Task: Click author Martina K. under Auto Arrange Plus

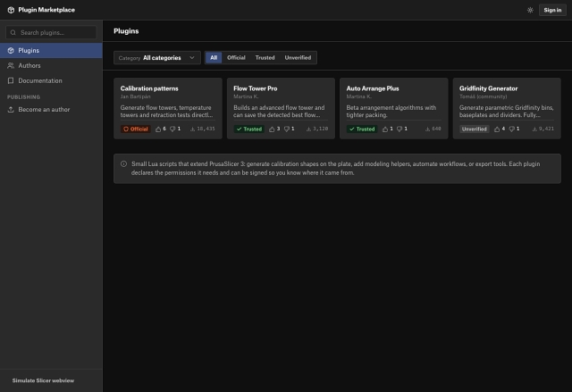Action: (x=359, y=96)
